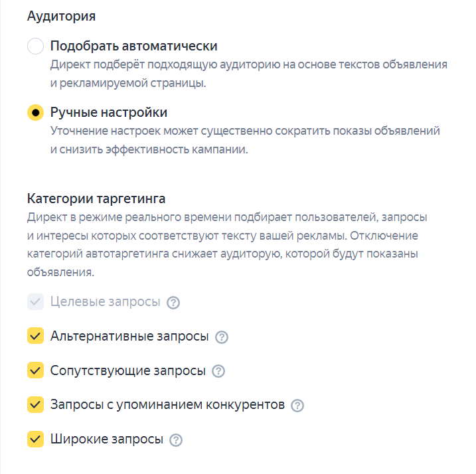Show help hint for Сопутствующие запросы

click(x=218, y=371)
